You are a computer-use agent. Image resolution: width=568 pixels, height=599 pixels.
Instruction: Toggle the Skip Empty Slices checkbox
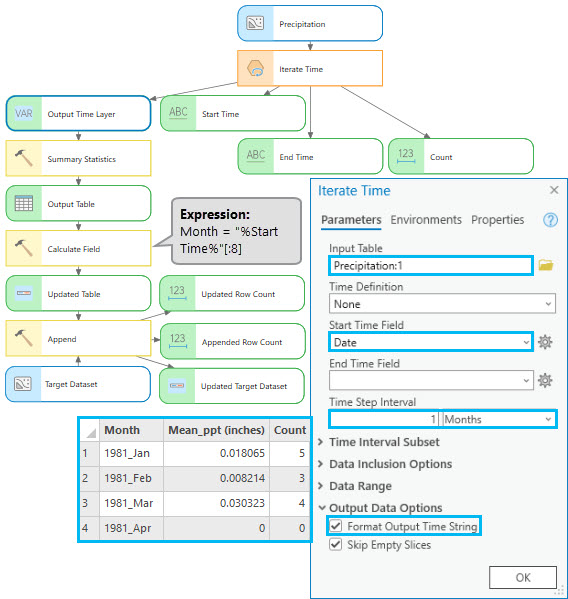pyautogui.click(x=336, y=544)
